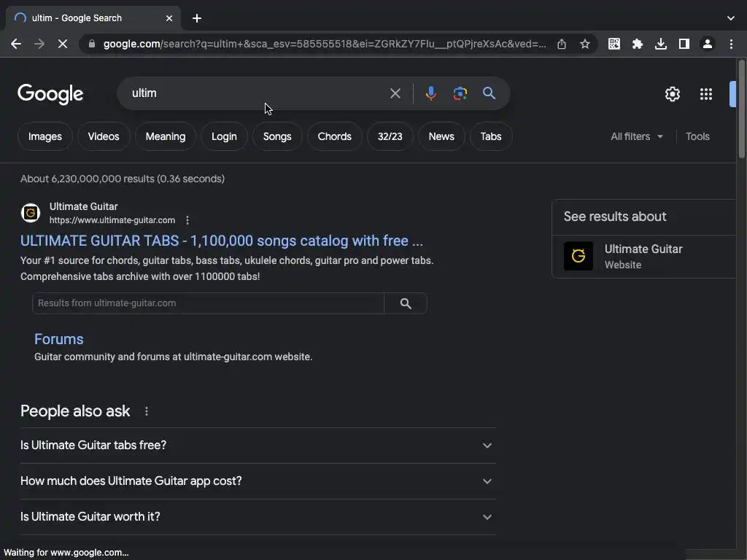The image size is (747, 560).
Task: Expand 'Is Ultimate Guitar worth it?'
Action: pyautogui.click(x=258, y=517)
